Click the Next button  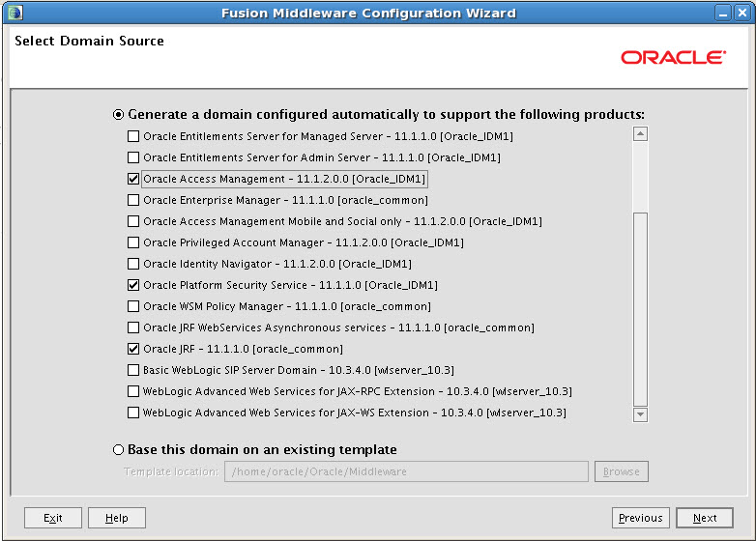[705, 518]
